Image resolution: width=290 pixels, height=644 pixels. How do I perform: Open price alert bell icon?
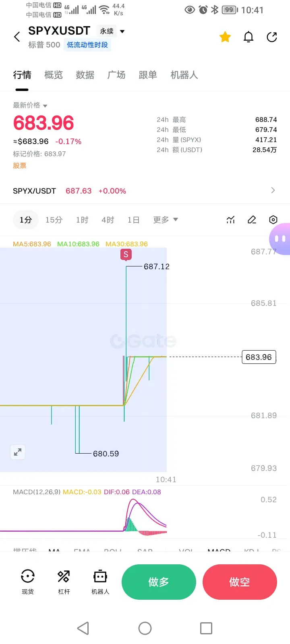coord(249,37)
